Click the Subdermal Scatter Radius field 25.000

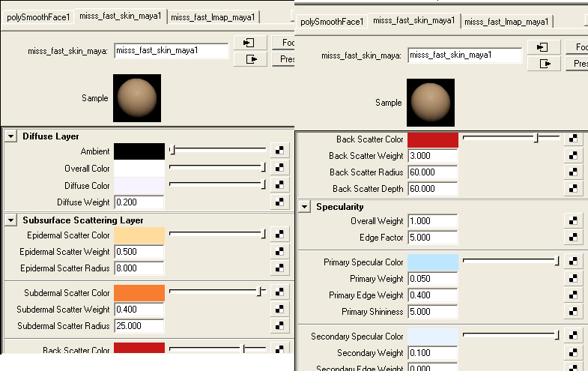(x=139, y=326)
